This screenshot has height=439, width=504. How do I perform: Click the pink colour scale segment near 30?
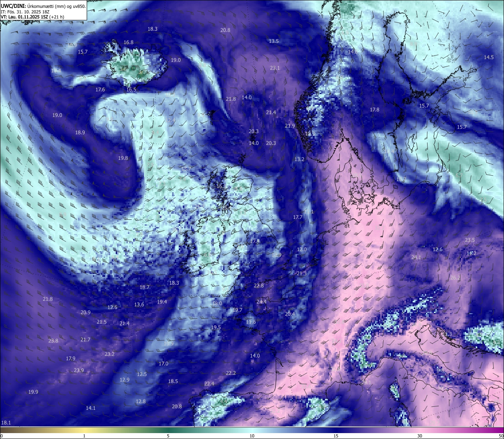click(x=420, y=430)
